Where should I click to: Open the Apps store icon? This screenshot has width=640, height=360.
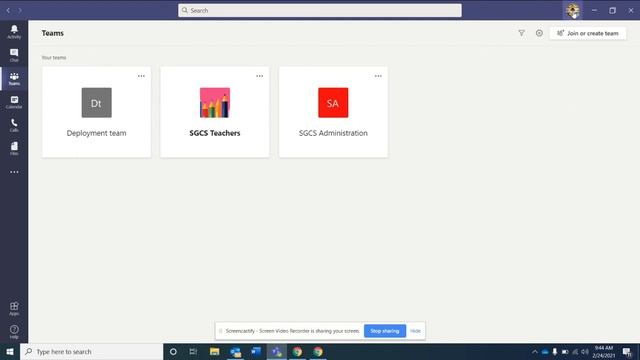click(14, 309)
